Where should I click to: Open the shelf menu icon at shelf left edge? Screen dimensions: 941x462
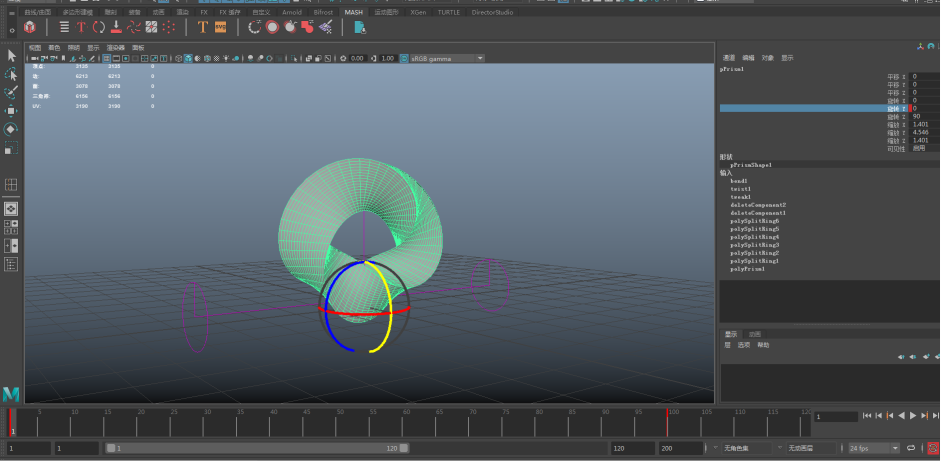[12, 14]
